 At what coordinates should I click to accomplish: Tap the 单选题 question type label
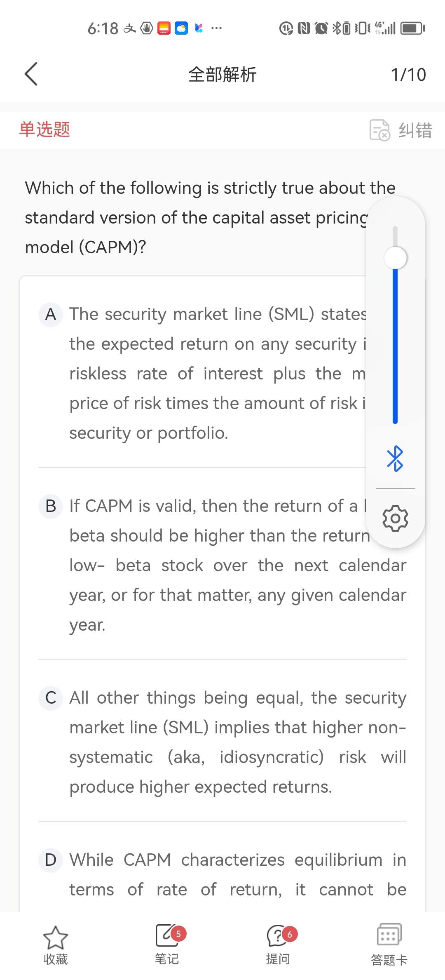(x=44, y=130)
